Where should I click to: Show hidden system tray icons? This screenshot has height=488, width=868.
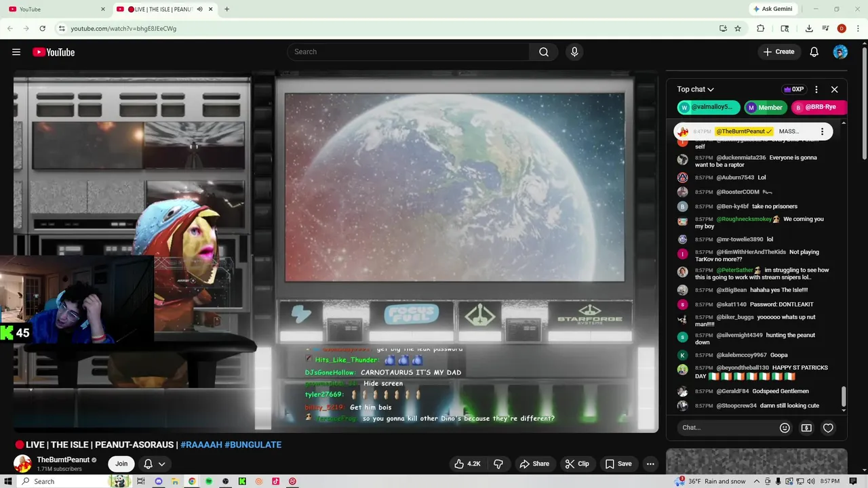(755, 481)
